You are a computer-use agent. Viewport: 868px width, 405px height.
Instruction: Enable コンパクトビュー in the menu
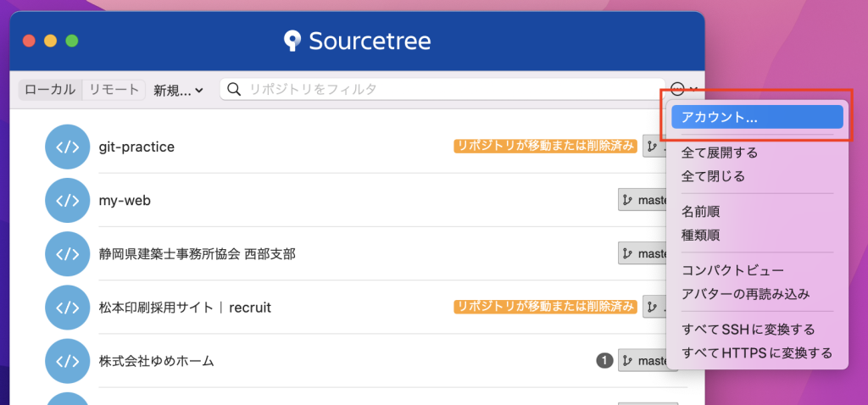tap(732, 270)
